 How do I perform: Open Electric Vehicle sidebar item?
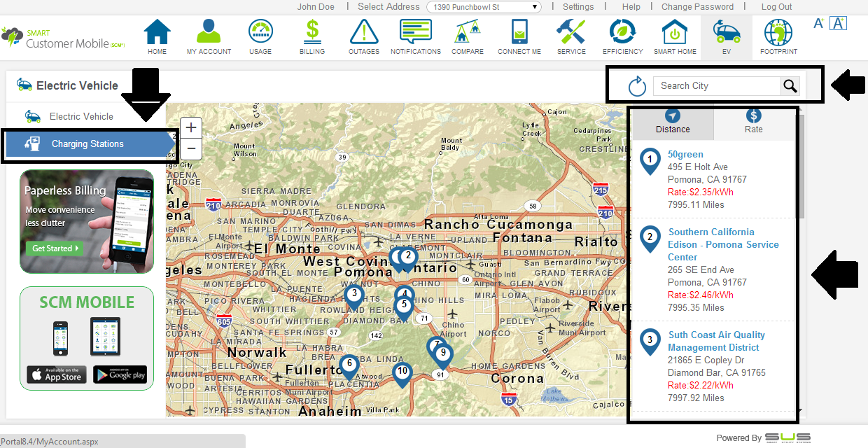[81, 117]
